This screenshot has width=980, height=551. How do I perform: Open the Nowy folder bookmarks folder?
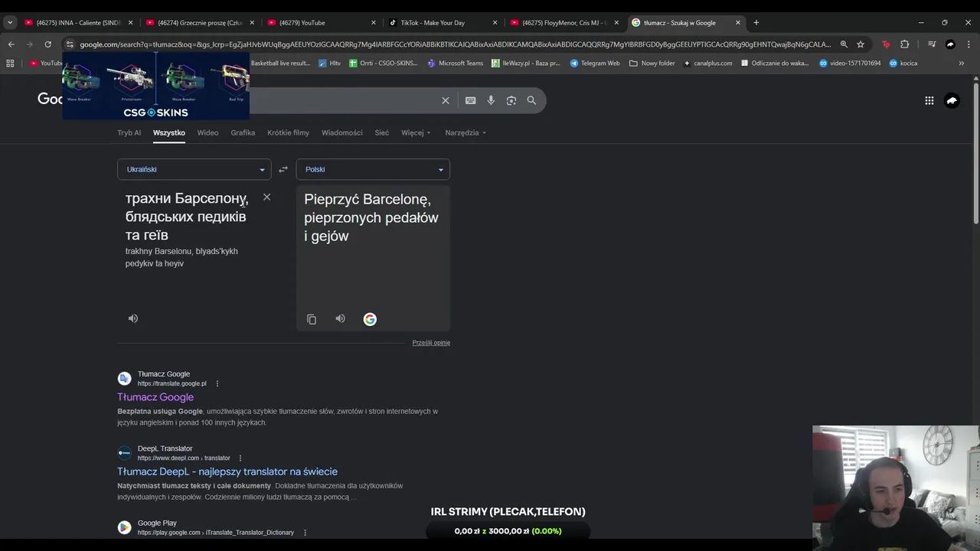652,64
